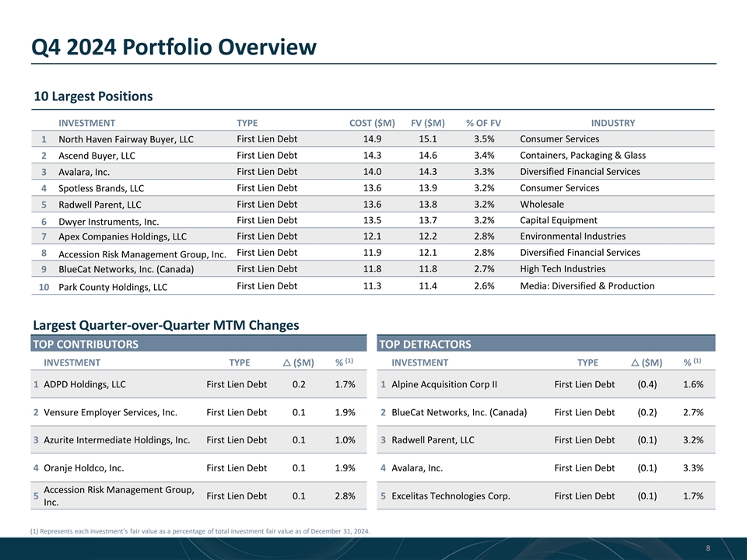747x560 pixels.
Task: Click the INDUSTRY column header
Action: 612,123
